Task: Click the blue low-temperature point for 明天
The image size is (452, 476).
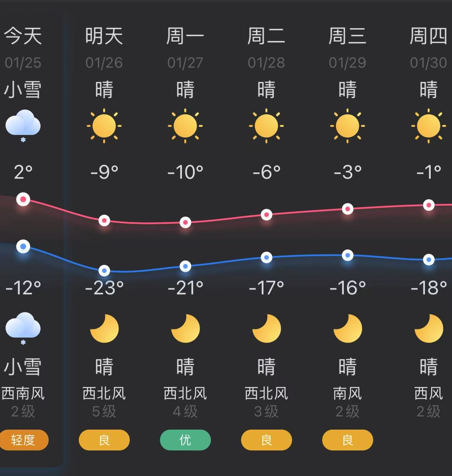Action: [104, 271]
